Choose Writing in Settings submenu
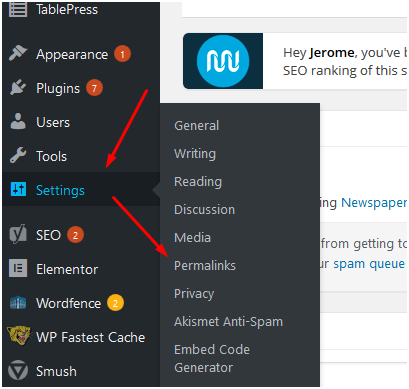 tap(195, 154)
